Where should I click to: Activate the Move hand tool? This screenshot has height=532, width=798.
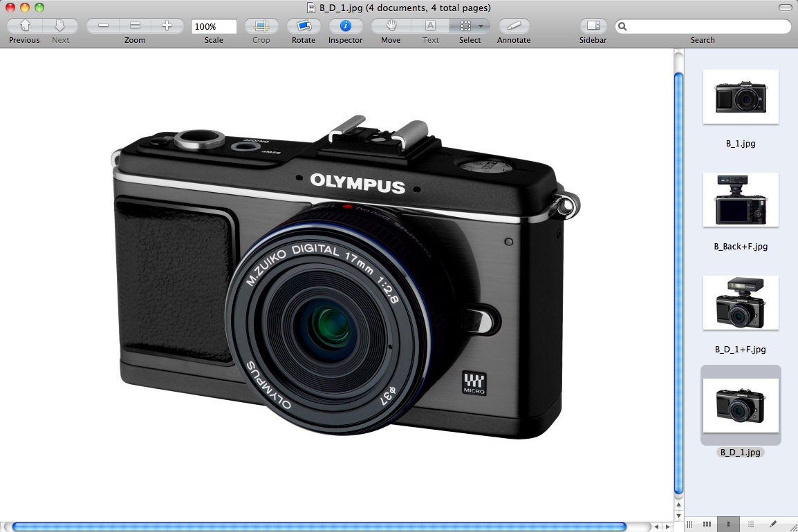(391, 26)
